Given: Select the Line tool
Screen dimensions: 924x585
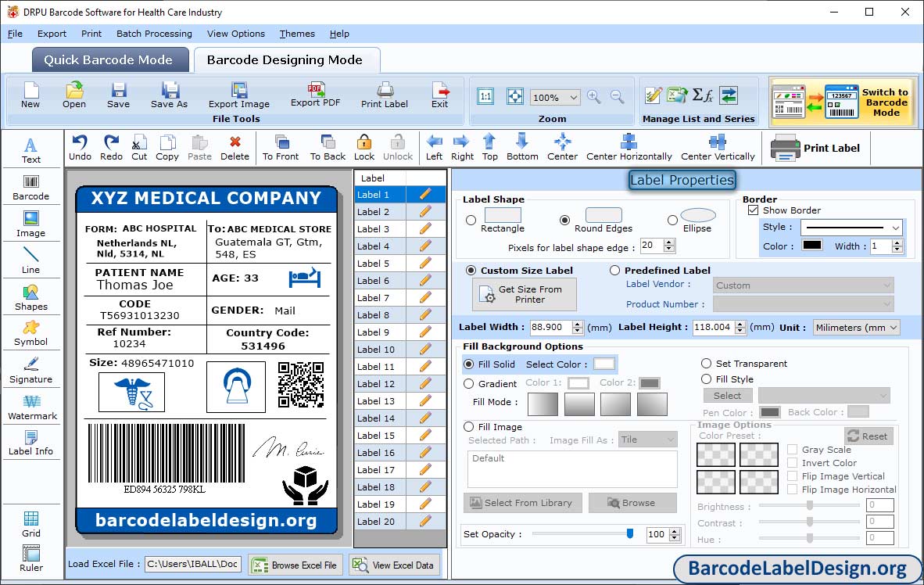Looking at the screenshot, I should [x=30, y=260].
